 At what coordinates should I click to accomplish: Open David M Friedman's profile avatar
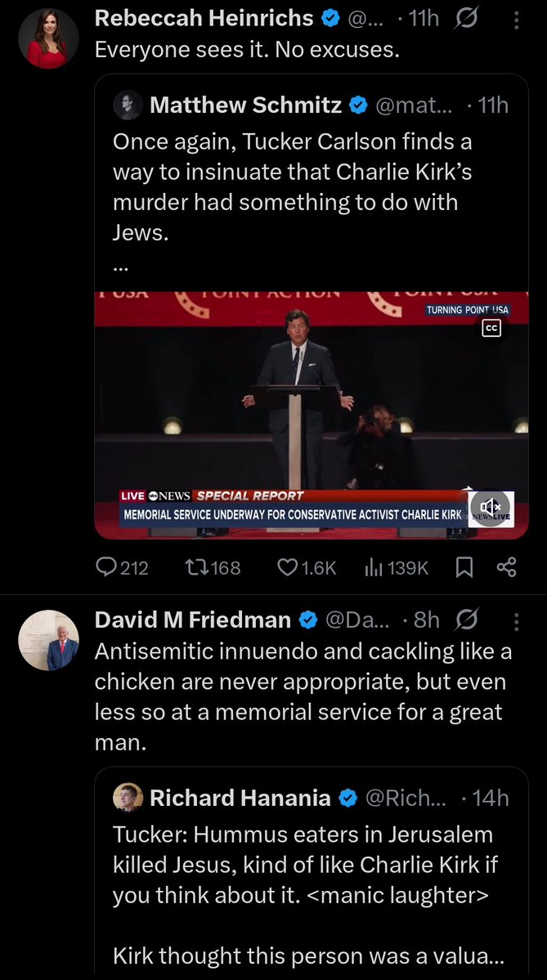tap(48, 640)
